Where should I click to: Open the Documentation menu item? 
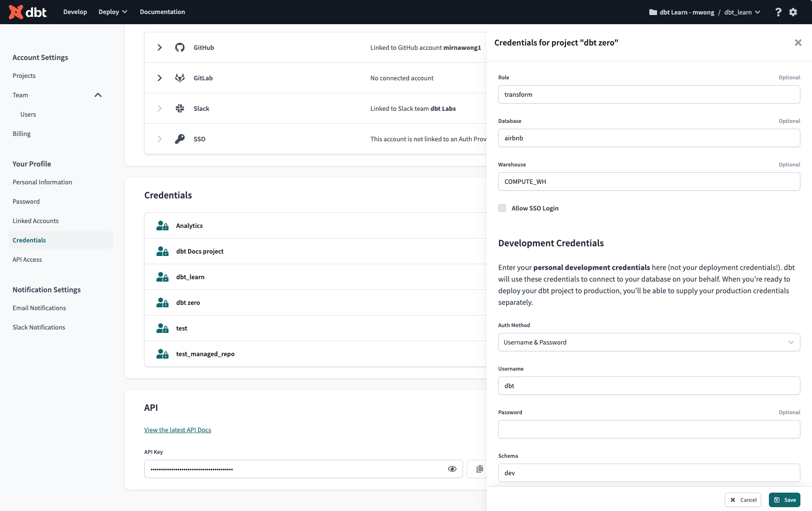click(x=162, y=12)
